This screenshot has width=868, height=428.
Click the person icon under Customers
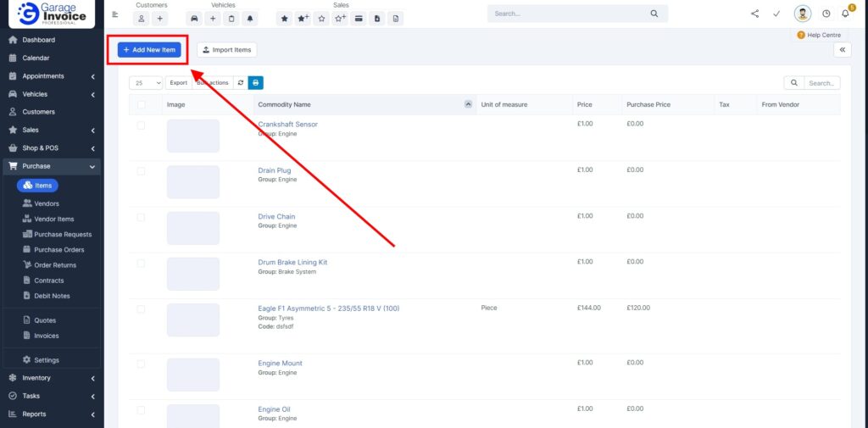142,19
